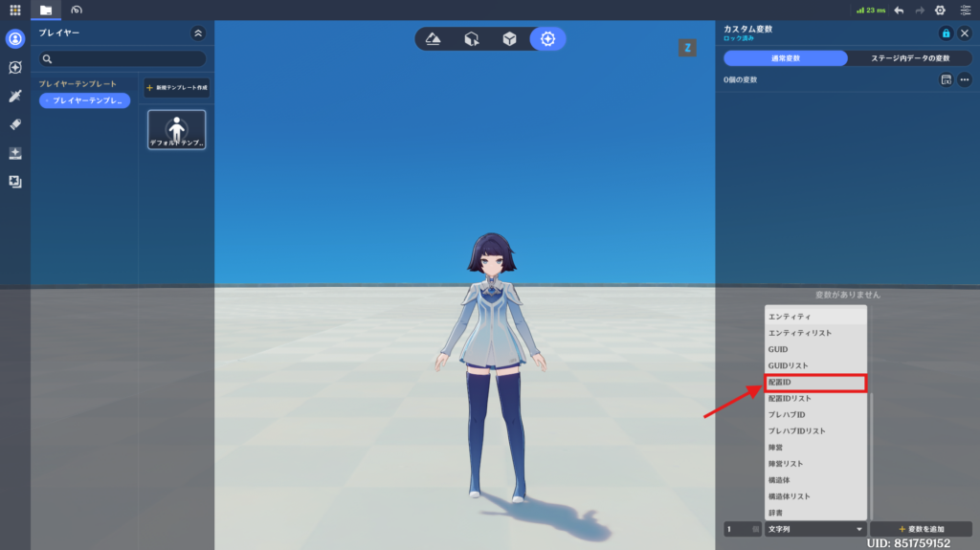Close the カスタム変数 panel
Image resolution: width=980 pixels, height=550 pixels.
click(965, 33)
